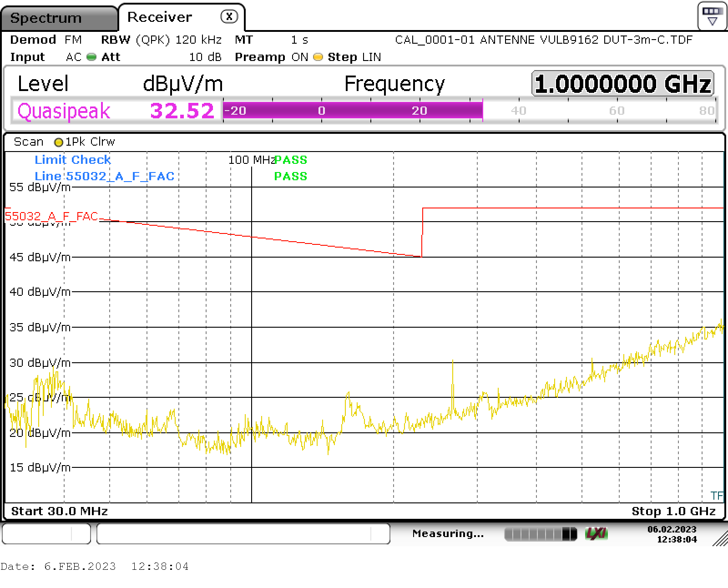The width and height of the screenshot is (728, 588).
Task: Click the Scan label
Action: pos(28,142)
